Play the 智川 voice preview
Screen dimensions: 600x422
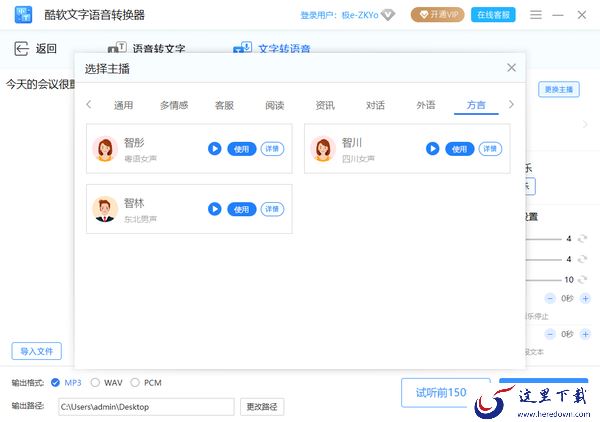pos(432,148)
